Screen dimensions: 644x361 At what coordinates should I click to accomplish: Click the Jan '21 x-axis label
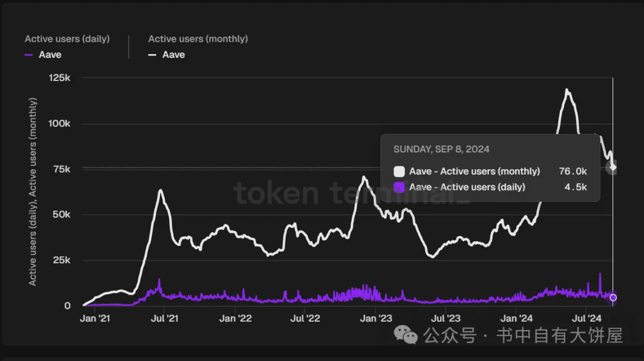point(95,318)
